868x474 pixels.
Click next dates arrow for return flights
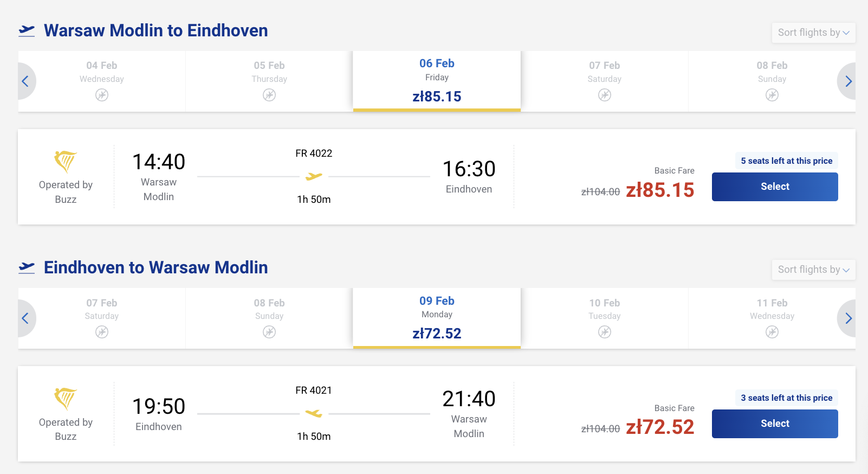tap(848, 318)
